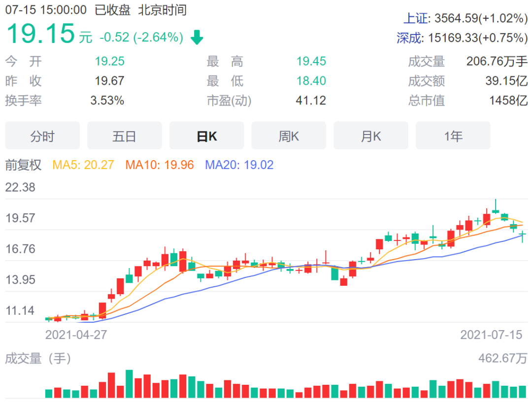Click the chart start date 2021-04-27
This screenshot has height=403, width=532.
(76, 335)
